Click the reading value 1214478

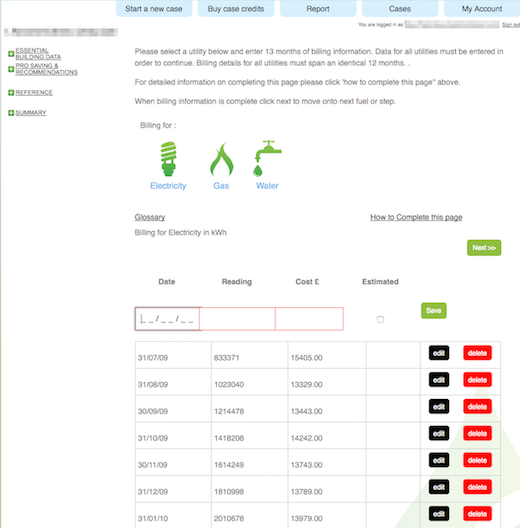click(x=229, y=411)
